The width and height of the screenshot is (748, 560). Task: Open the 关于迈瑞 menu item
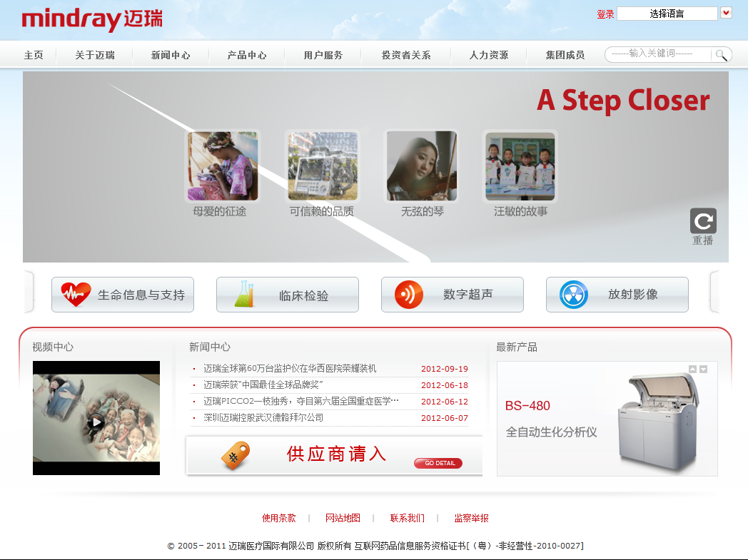[x=95, y=55]
